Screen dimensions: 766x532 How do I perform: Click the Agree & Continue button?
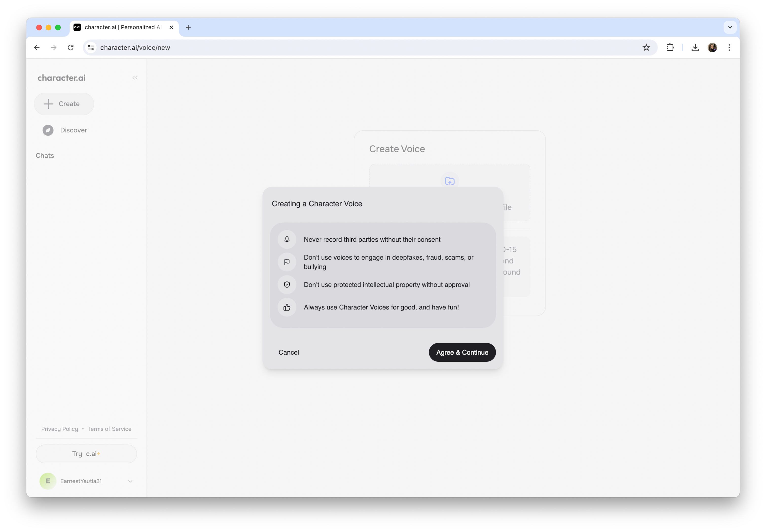pyautogui.click(x=462, y=352)
